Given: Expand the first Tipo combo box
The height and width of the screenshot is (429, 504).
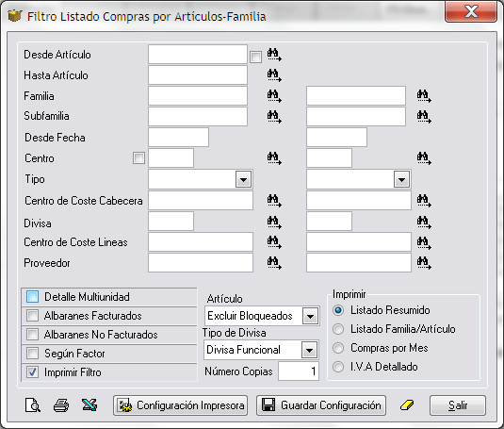Looking at the screenshot, I should click(243, 179).
